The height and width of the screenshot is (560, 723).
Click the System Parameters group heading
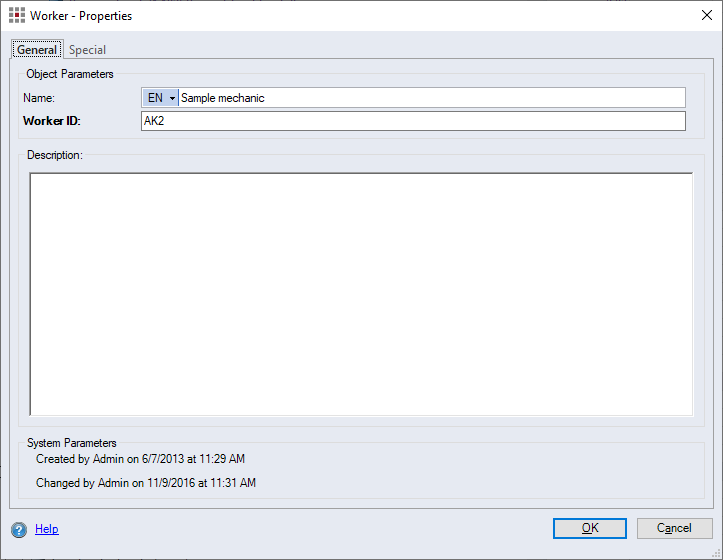pos(72,443)
